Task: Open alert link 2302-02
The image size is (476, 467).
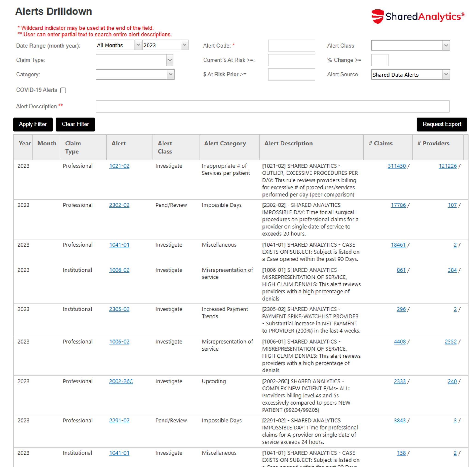Action: click(119, 205)
